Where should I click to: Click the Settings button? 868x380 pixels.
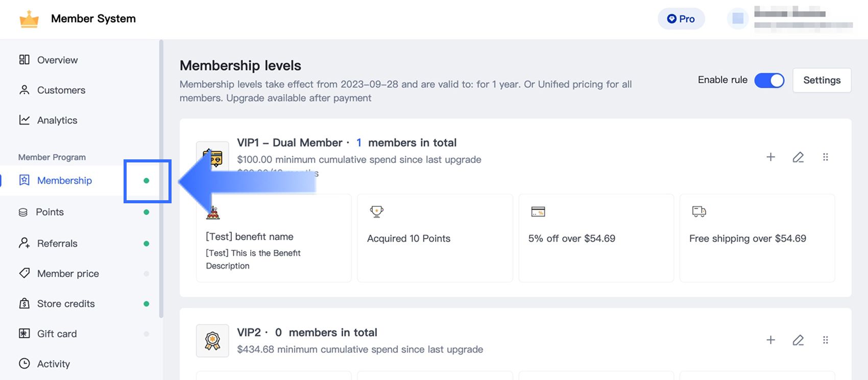pyautogui.click(x=822, y=80)
